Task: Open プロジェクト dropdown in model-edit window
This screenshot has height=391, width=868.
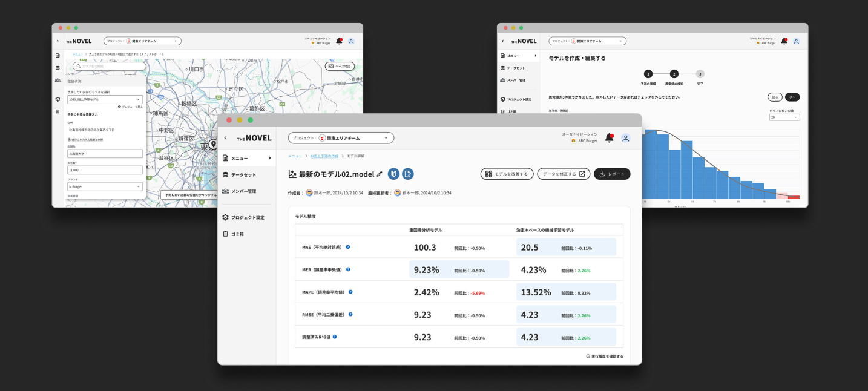Action: click(587, 41)
